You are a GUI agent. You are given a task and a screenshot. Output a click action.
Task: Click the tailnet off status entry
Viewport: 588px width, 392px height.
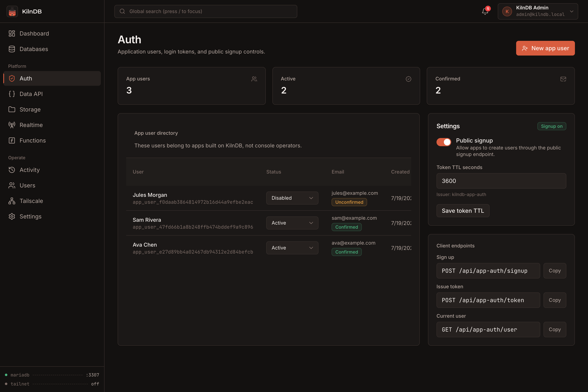click(x=52, y=384)
